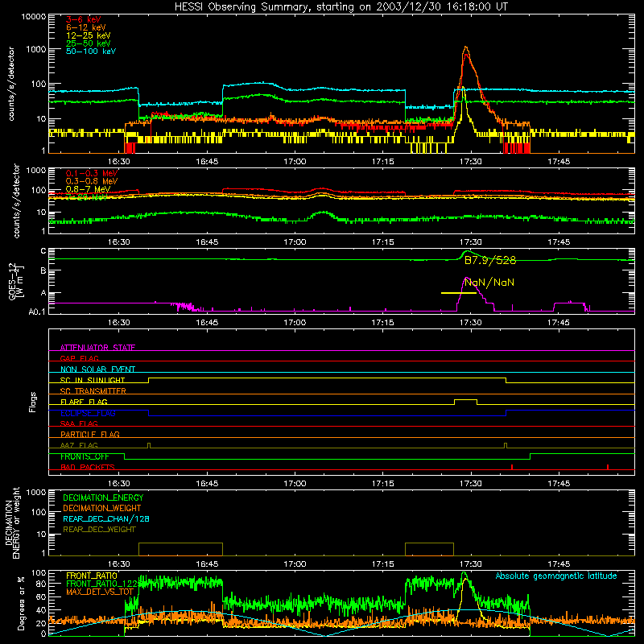Click the HESSI Observing Summary title
The width and height of the screenshot is (644, 644).
pos(341,6)
